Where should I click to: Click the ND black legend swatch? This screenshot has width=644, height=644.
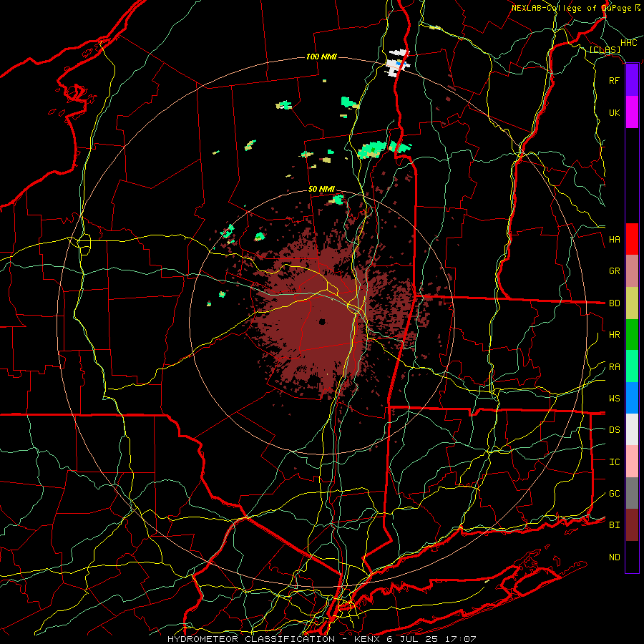coord(632,557)
